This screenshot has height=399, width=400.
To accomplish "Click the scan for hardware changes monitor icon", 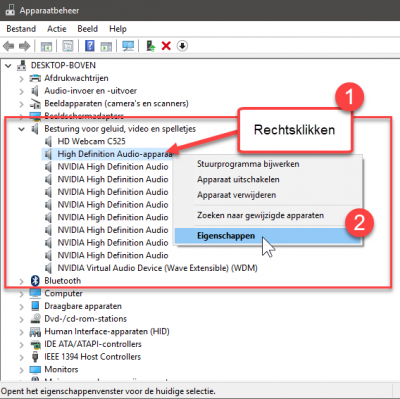I will (128, 46).
